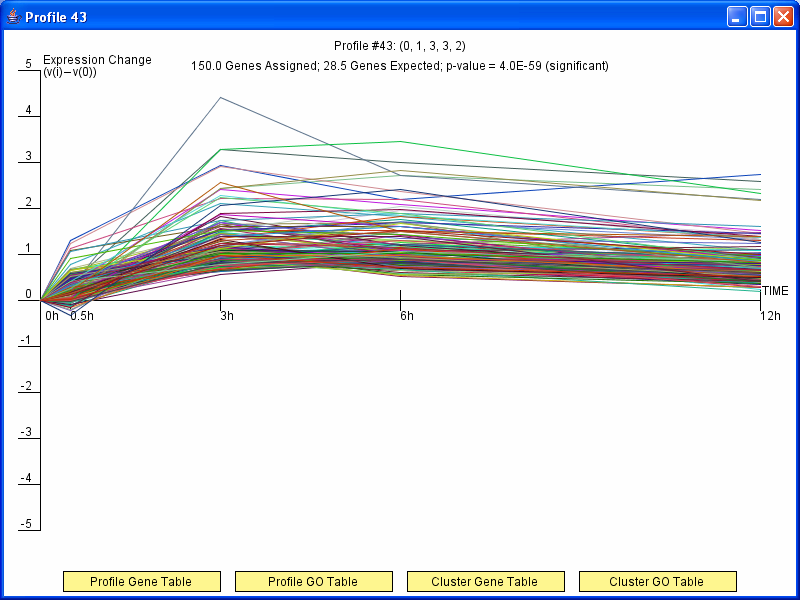
Task: Click the y-axis value 5 label
Action: (x=29, y=64)
